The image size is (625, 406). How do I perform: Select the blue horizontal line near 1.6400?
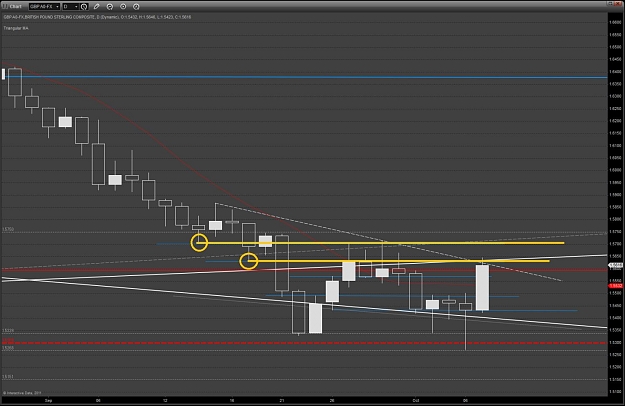pos(305,77)
